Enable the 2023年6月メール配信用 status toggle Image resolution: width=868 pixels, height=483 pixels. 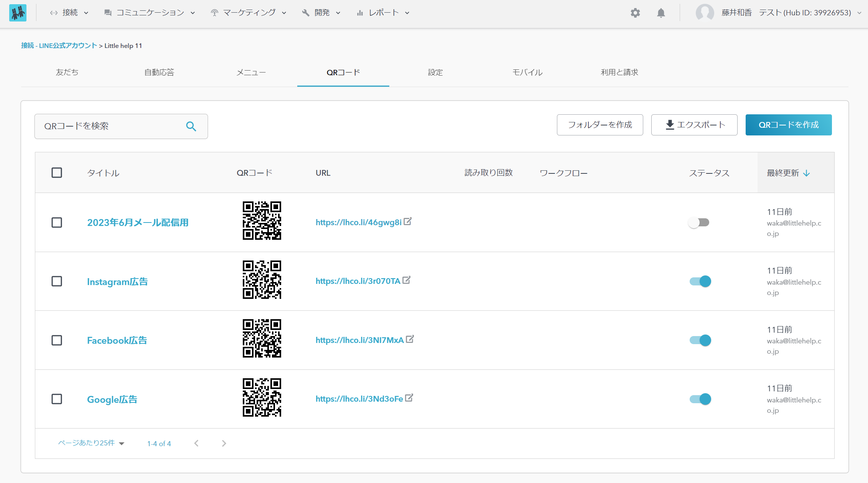point(699,223)
